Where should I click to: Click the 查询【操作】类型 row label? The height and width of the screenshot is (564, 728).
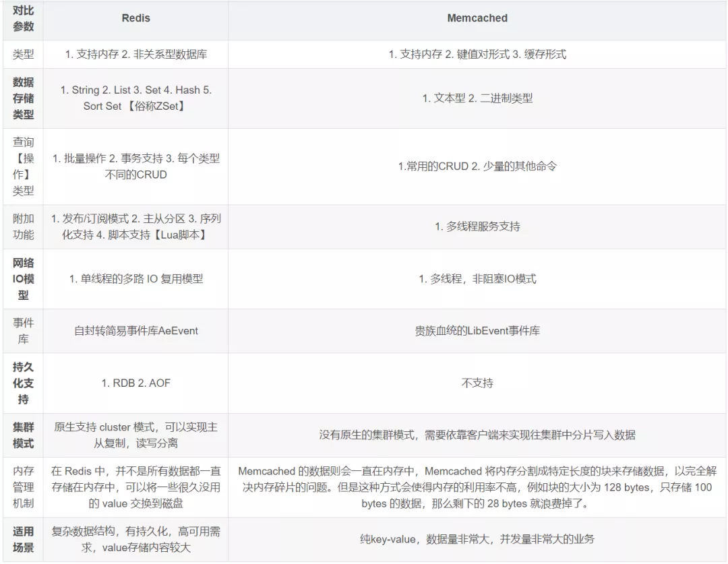23,166
